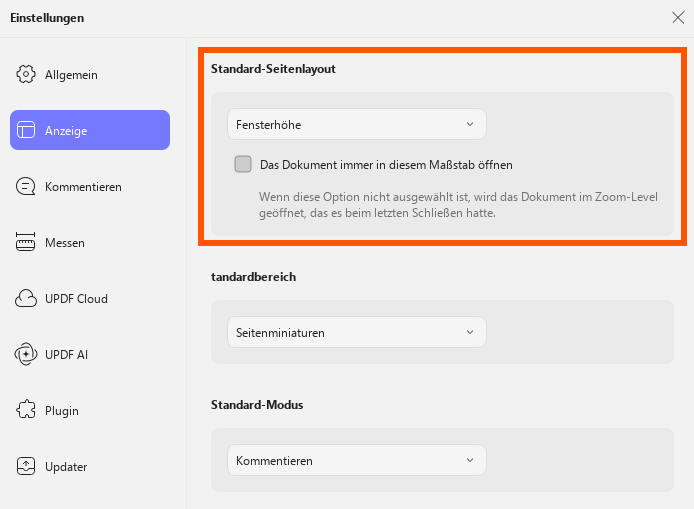Click the UPDF Cloud icon

coord(26,298)
